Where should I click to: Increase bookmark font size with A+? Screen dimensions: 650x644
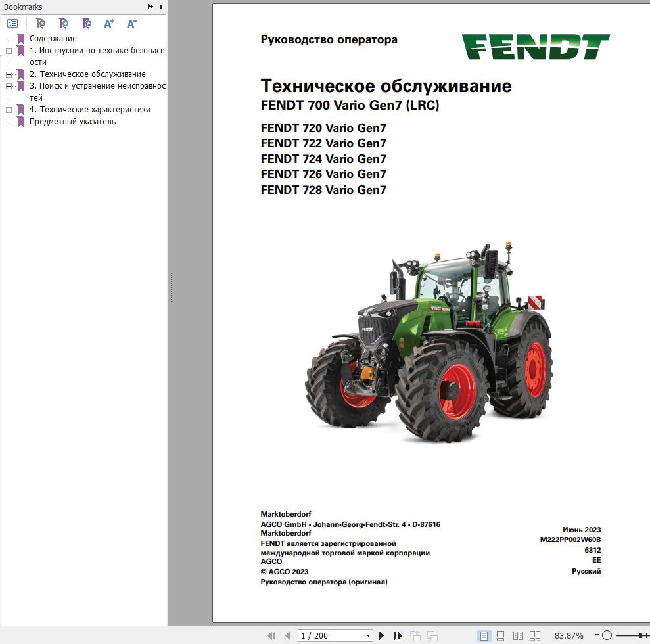(x=109, y=24)
